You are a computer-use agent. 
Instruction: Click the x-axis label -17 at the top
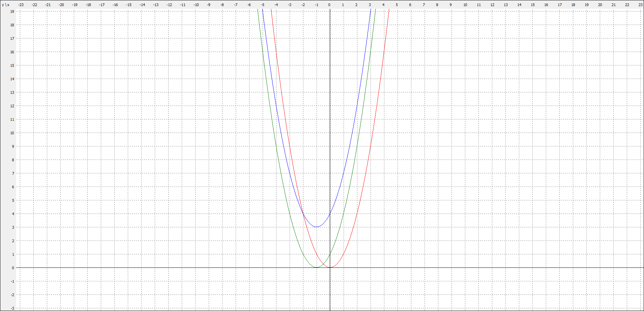coord(102,5)
